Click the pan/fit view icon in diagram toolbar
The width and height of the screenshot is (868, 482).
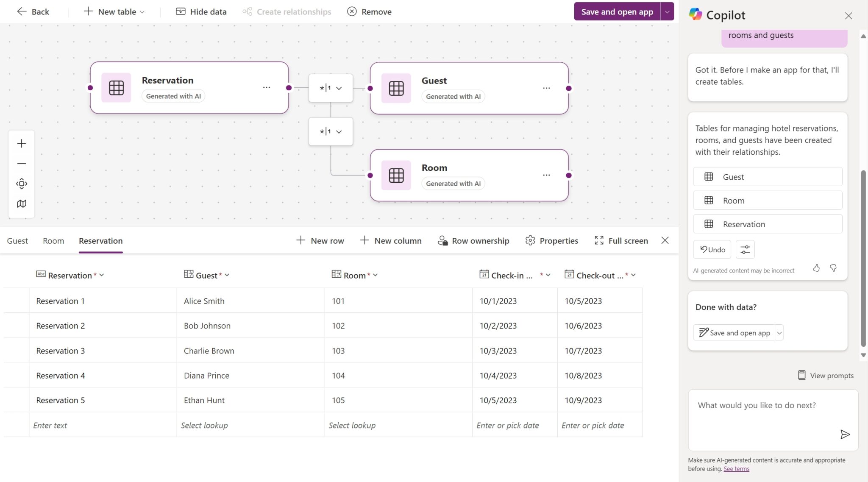(x=21, y=184)
